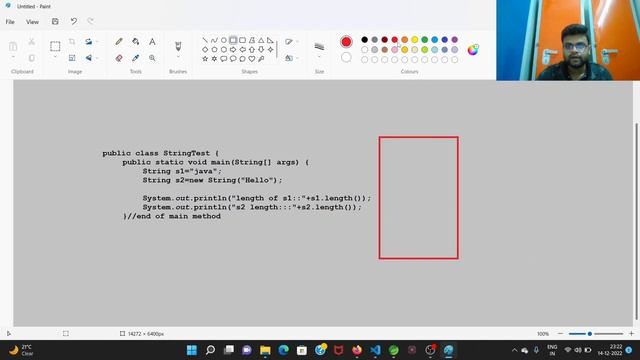640x360 pixels.
Task: Select Colour 2 white swatch
Action: coord(346,58)
